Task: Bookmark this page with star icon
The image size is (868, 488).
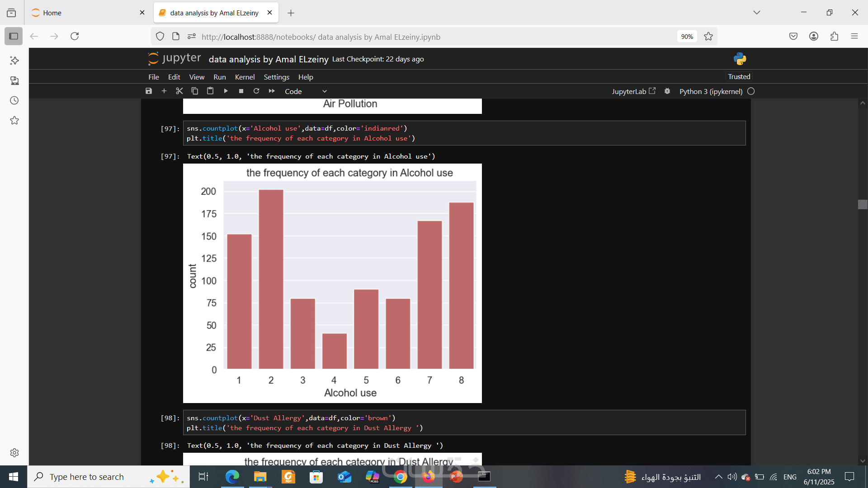Action: [708, 37]
